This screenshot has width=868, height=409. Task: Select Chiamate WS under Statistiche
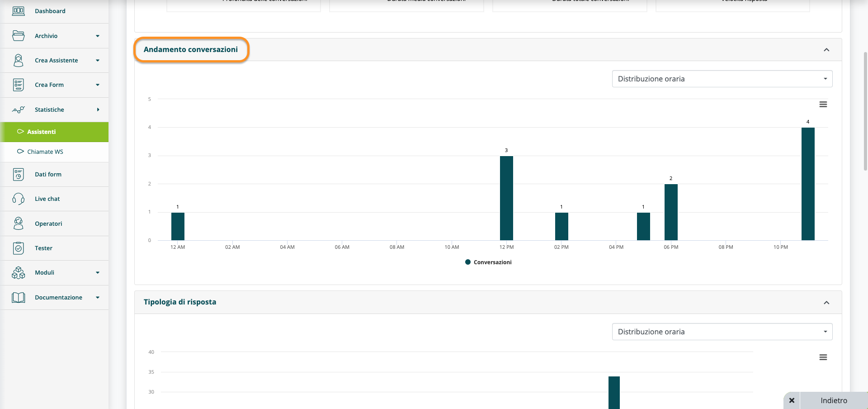click(x=54, y=152)
